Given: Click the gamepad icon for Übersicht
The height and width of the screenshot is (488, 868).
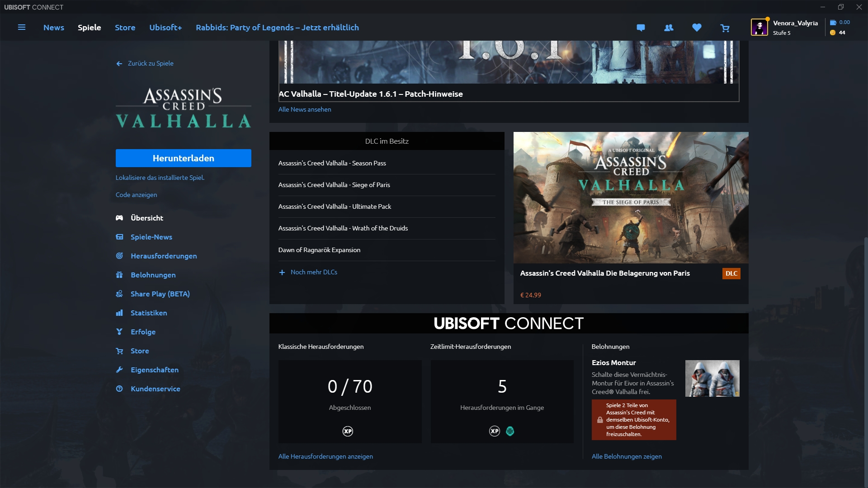Looking at the screenshot, I should 119,218.
